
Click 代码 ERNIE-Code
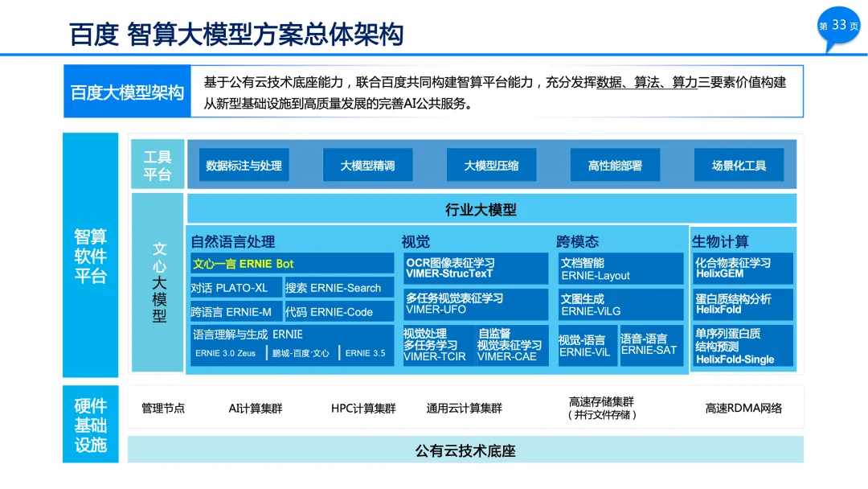339,312
